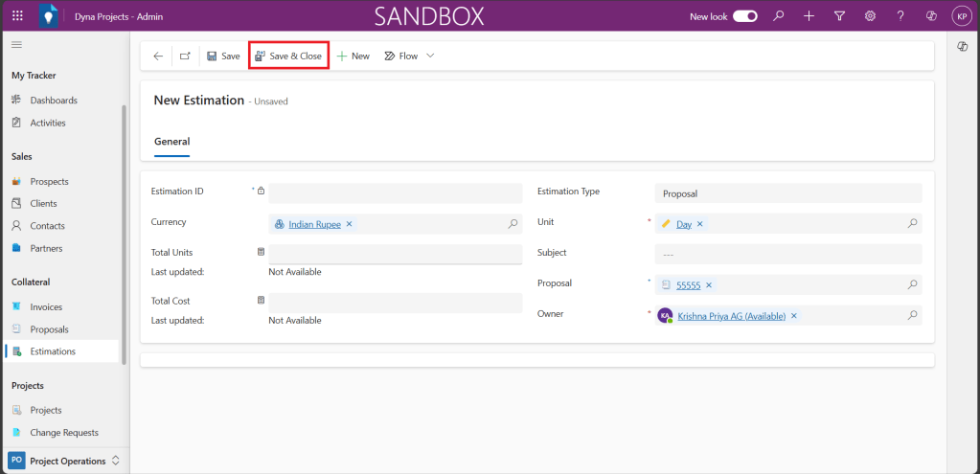Toggle the New look switch
Screen dimensions: 980x474
click(x=745, y=16)
